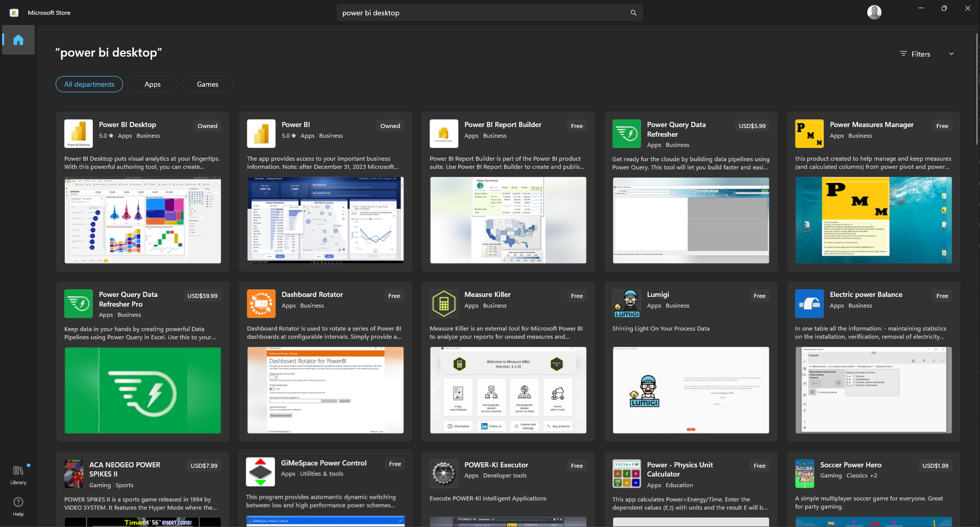Click the Power Query Data Refresher Pro icon

79,304
